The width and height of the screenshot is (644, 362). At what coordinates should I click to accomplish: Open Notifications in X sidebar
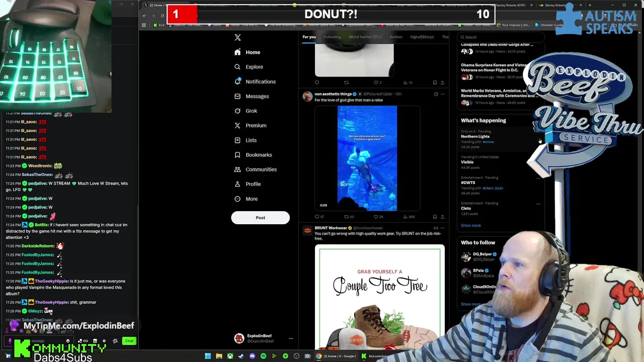(x=255, y=81)
